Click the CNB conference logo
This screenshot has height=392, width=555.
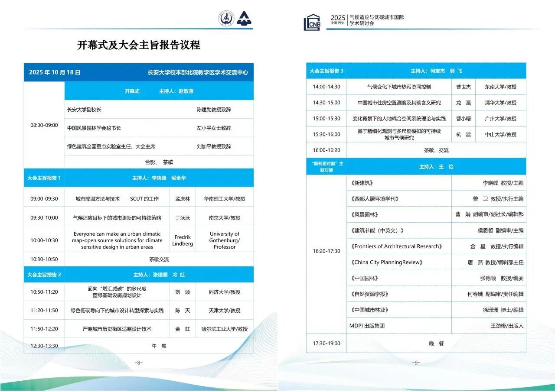(312, 23)
